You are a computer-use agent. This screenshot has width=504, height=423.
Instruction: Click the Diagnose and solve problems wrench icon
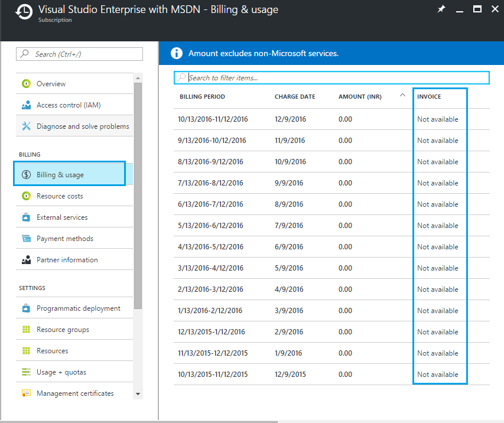point(26,126)
